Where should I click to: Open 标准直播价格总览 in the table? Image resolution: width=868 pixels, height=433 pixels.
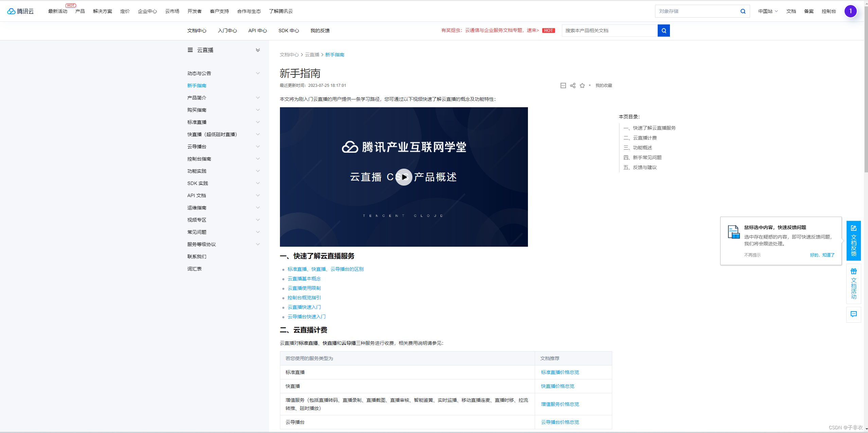[x=560, y=372]
